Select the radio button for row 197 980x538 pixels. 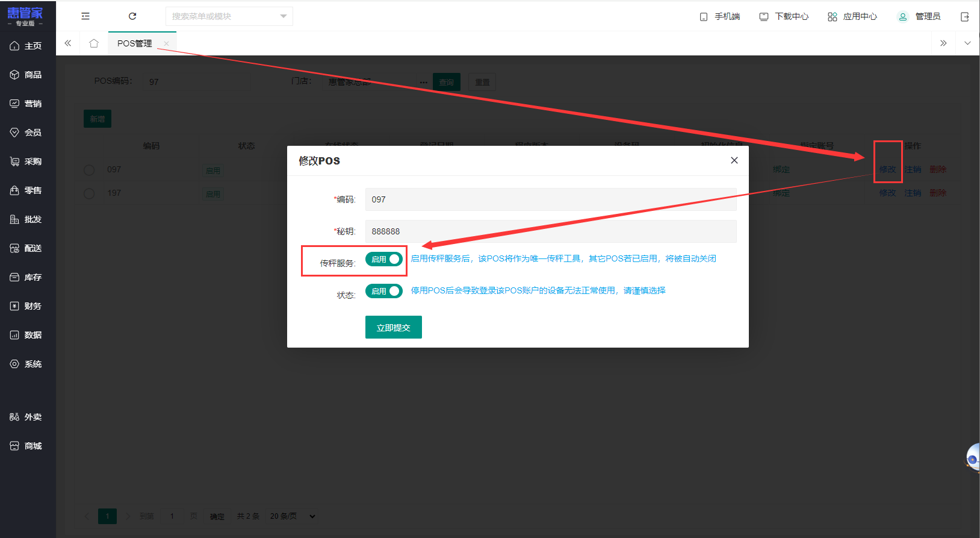[x=89, y=193]
